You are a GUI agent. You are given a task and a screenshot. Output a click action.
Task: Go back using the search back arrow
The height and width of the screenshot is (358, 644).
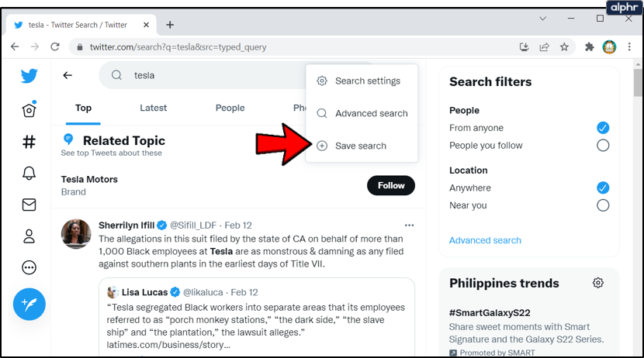pos(68,75)
